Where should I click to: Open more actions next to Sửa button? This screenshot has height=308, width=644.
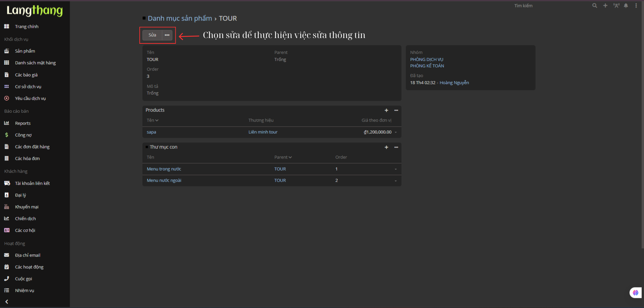[167, 35]
